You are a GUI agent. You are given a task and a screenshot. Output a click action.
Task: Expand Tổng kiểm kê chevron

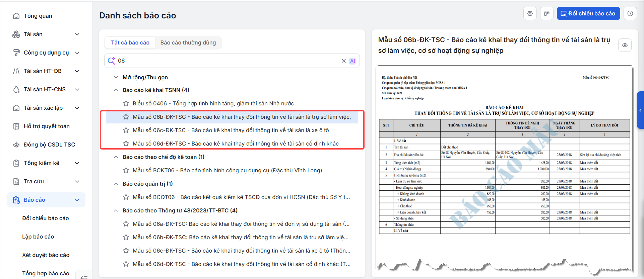point(77,163)
